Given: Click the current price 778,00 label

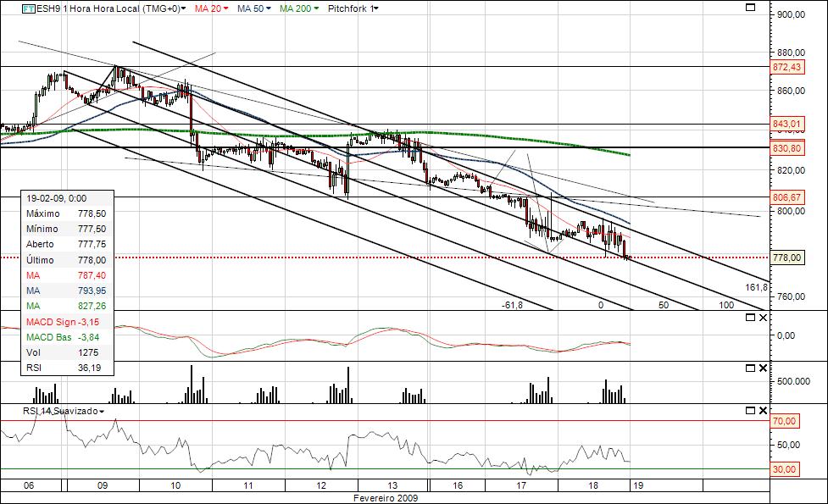Looking at the screenshot, I should pos(786,258).
